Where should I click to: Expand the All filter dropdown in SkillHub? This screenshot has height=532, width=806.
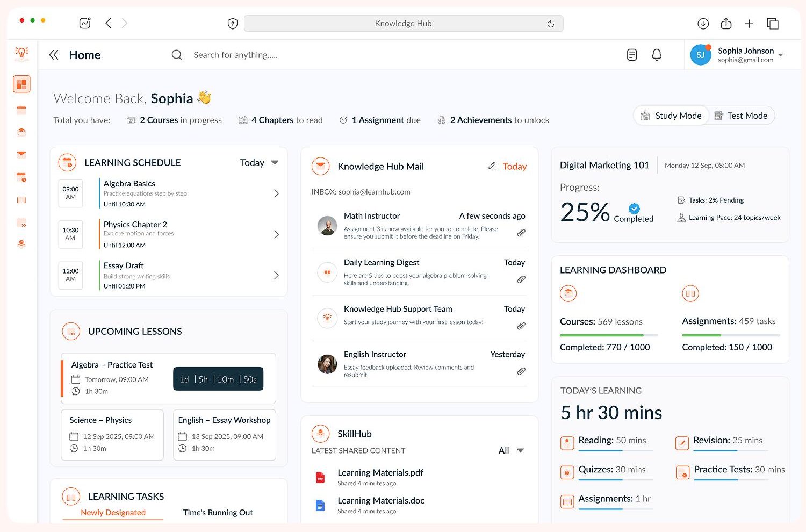coord(511,451)
